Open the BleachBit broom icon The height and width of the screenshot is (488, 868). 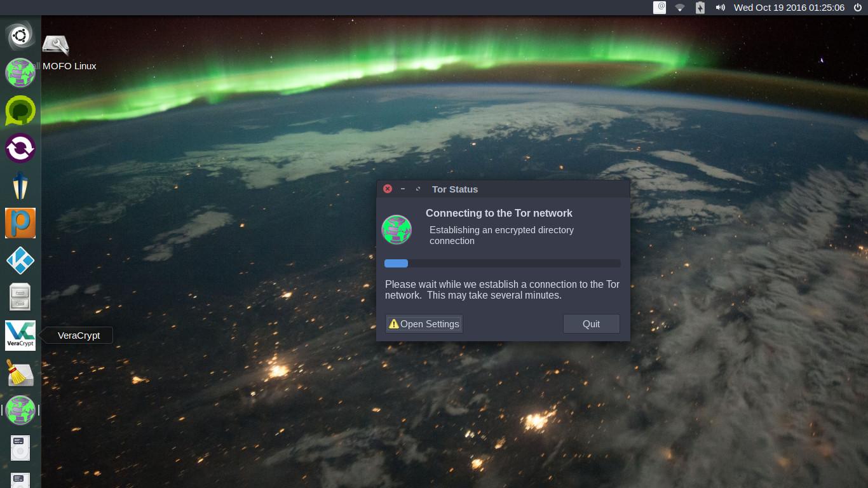pos(20,373)
